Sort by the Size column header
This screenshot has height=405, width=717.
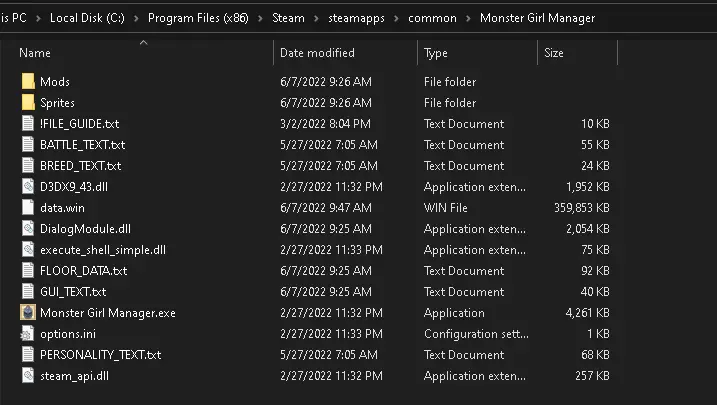click(x=554, y=53)
